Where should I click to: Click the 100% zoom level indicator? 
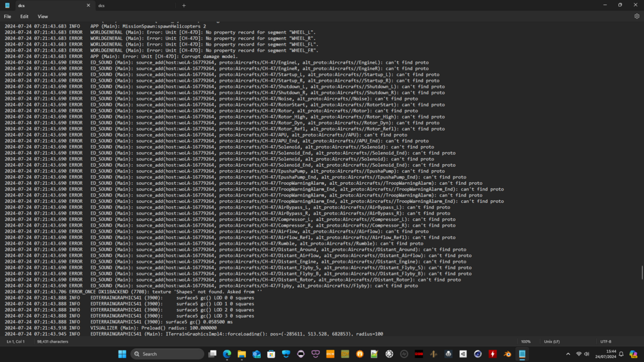click(526, 341)
